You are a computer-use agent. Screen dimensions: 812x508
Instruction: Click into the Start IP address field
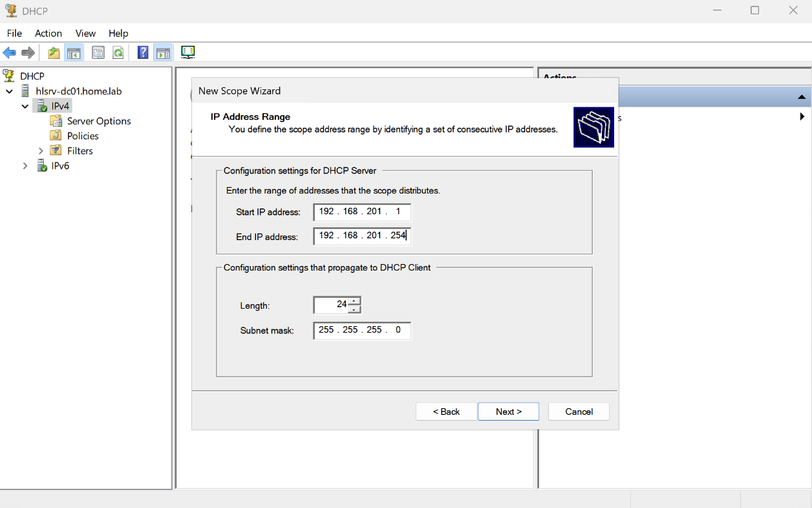pyautogui.click(x=362, y=212)
